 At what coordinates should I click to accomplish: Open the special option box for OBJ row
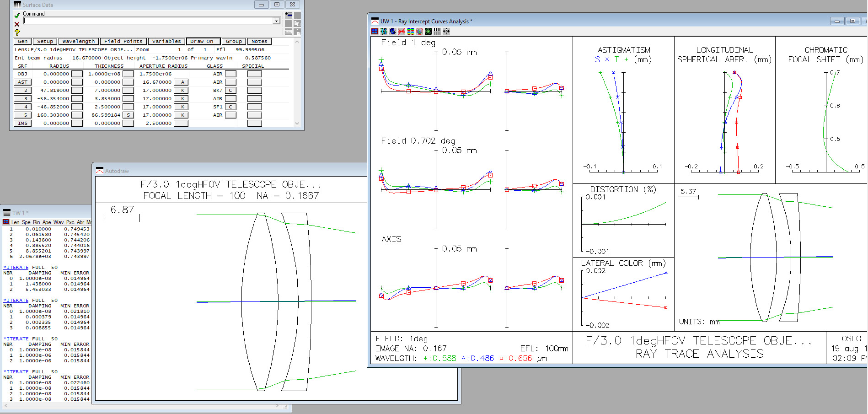coord(255,74)
